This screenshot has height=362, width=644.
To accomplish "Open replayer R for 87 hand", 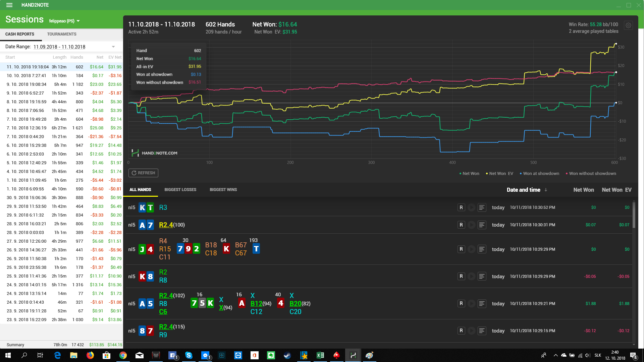I will click(461, 330).
